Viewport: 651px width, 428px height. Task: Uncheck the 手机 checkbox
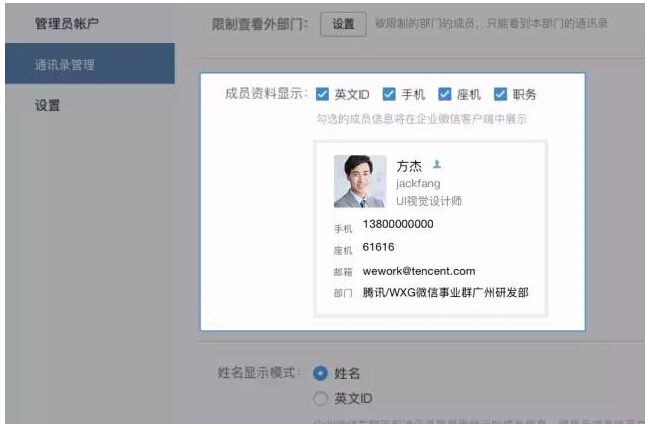387,94
